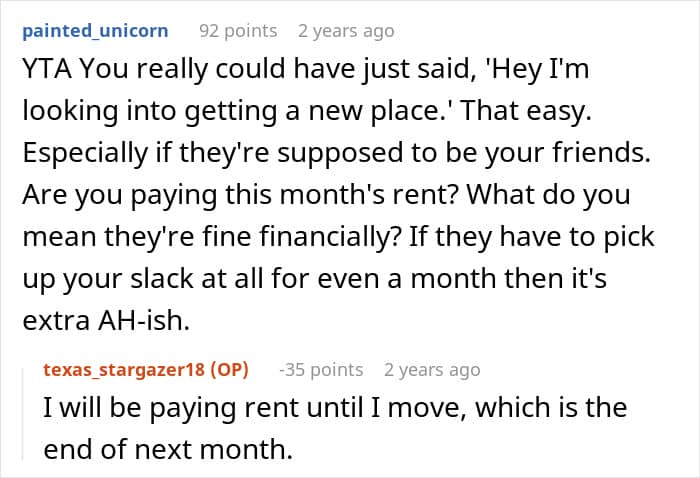This screenshot has height=478, width=700.
Task: Open texas_stargazer18's user profile
Action: (x=124, y=370)
